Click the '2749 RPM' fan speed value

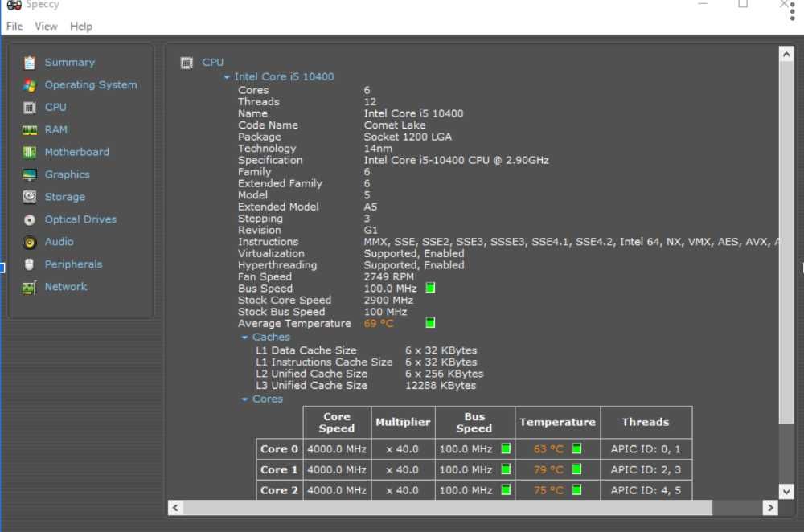(388, 276)
